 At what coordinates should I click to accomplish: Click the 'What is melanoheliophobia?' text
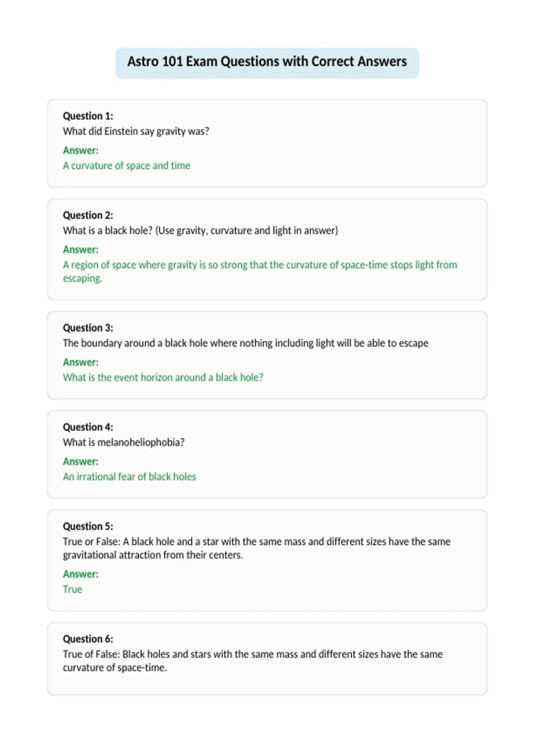(124, 442)
